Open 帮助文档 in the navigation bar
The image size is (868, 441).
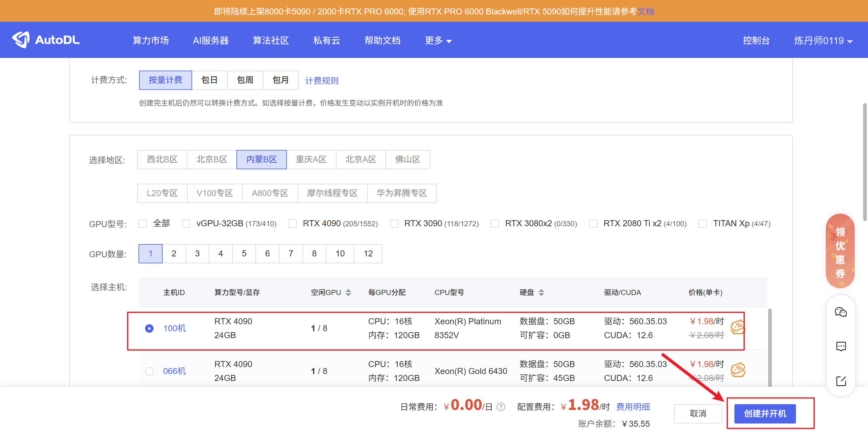pos(382,40)
